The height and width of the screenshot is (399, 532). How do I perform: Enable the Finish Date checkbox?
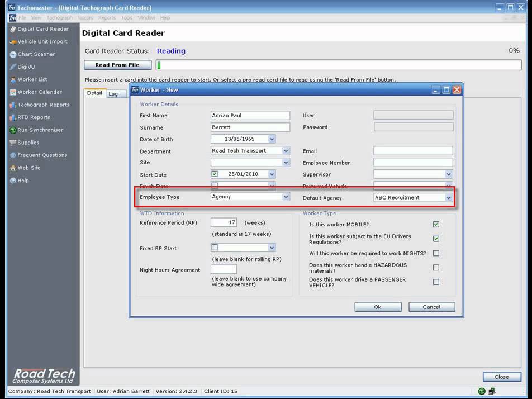coord(215,186)
